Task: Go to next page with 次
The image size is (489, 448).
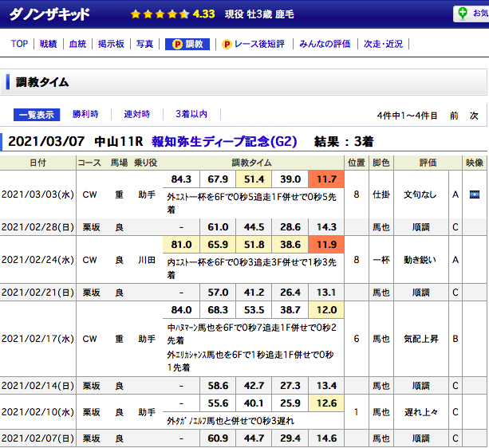Action: click(x=474, y=116)
